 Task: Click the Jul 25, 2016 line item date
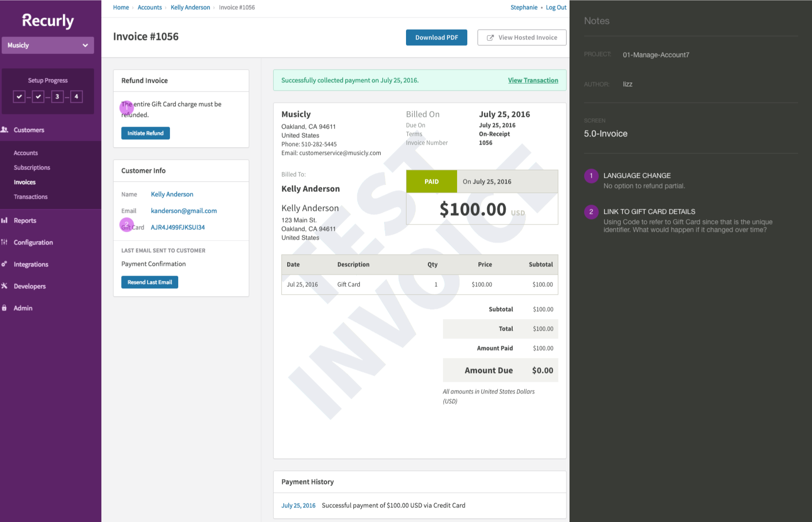[x=302, y=284]
